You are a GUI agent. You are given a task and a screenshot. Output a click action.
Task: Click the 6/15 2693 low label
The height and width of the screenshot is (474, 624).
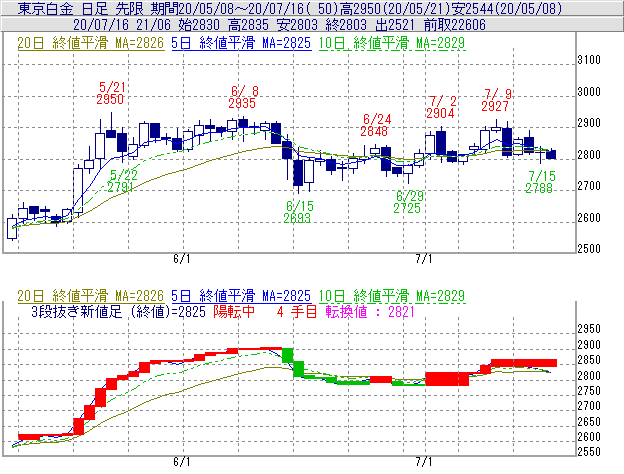[x=298, y=212]
